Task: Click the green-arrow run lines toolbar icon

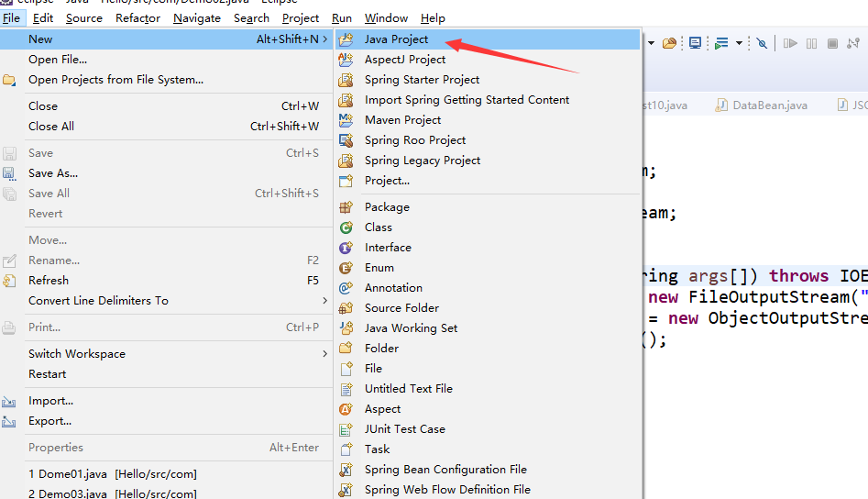Action: (721, 43)
